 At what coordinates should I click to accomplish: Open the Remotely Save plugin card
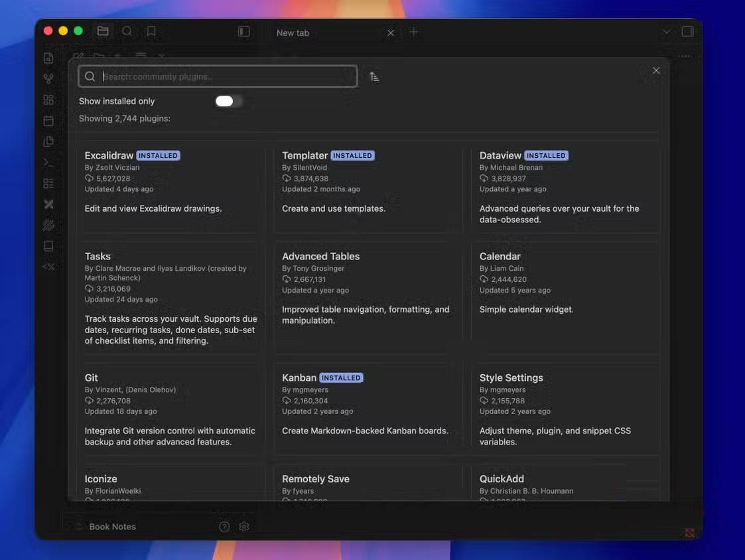click(368, 482)
